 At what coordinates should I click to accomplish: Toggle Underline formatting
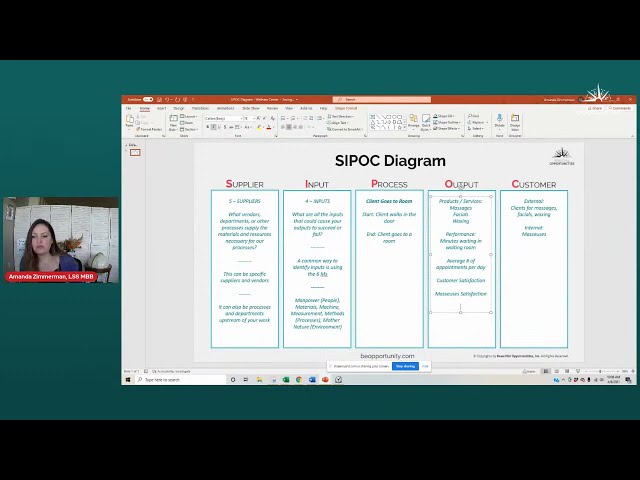click(x=219, y=127)
